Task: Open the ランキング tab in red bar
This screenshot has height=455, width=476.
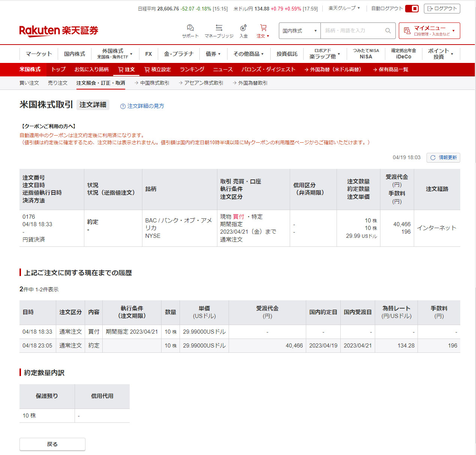Action: click(x=192, y=70)
